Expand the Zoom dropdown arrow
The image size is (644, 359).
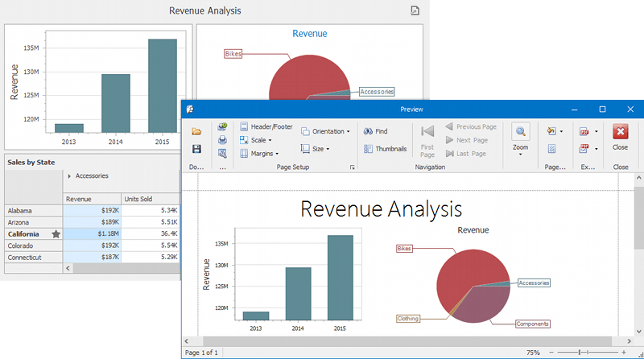click(520, 155)
